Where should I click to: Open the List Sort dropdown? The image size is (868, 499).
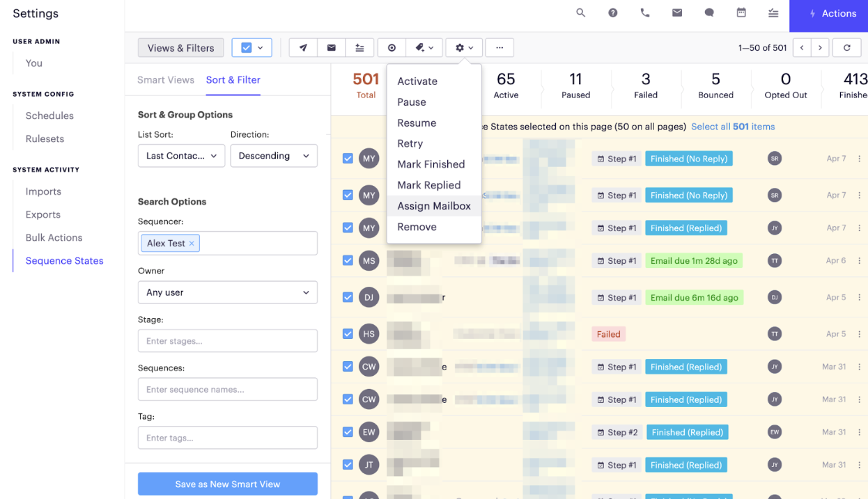click(x=181, y=156)
